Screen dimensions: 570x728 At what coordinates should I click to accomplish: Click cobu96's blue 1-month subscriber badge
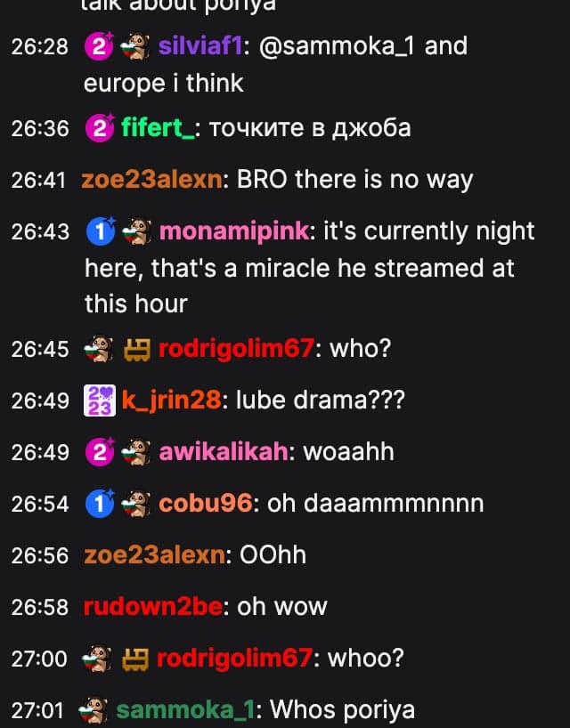coord(100,504)
